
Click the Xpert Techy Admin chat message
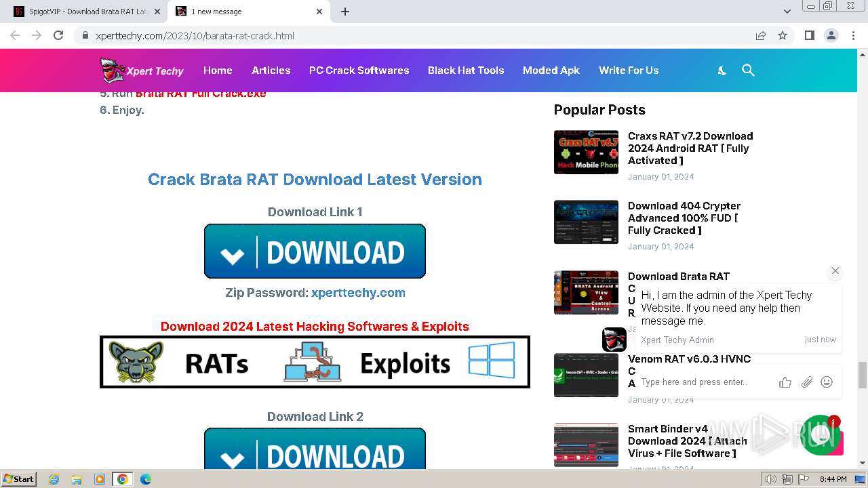coord(738,318)
